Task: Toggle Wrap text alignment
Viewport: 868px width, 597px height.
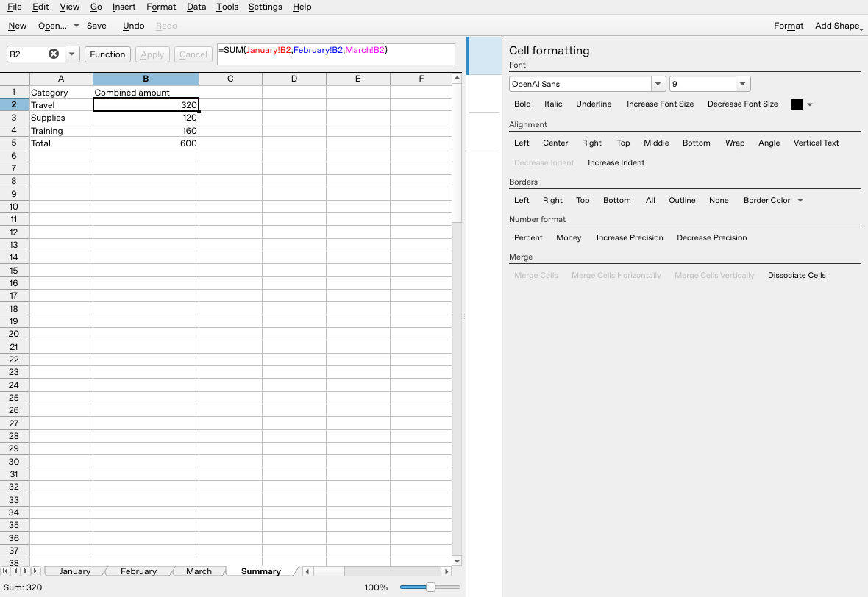Action: (x=735, y=143)
